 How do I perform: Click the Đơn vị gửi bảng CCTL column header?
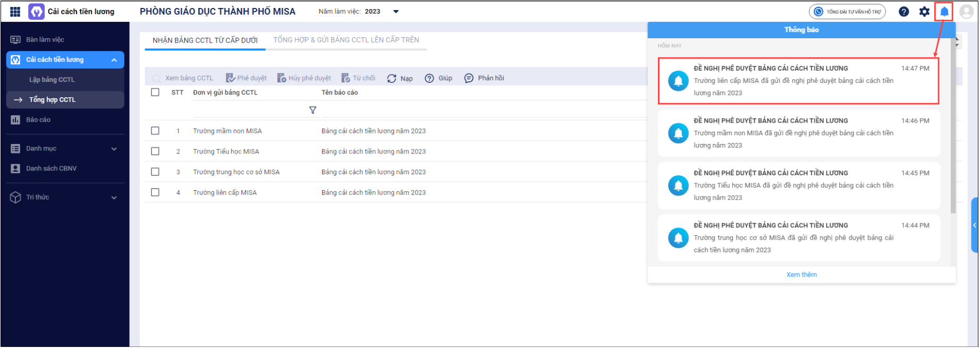click(x=225, y=92)
